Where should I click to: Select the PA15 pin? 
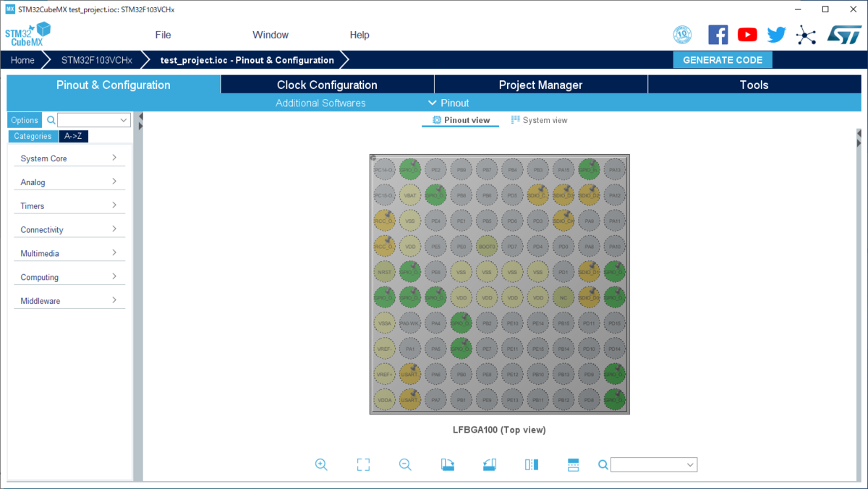pyautogui.click(x=563, y=169)
